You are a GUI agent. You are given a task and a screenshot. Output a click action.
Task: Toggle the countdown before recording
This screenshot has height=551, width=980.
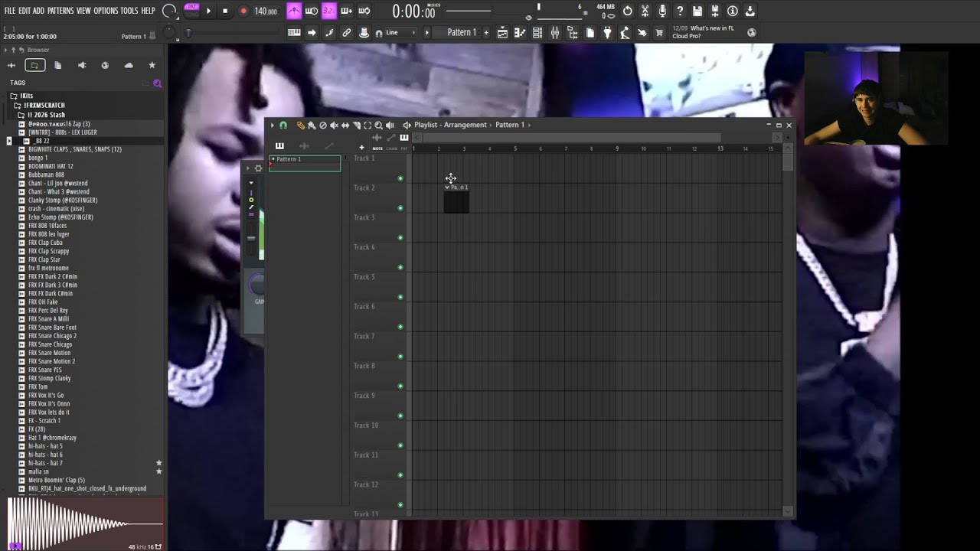tap(329, 11)
